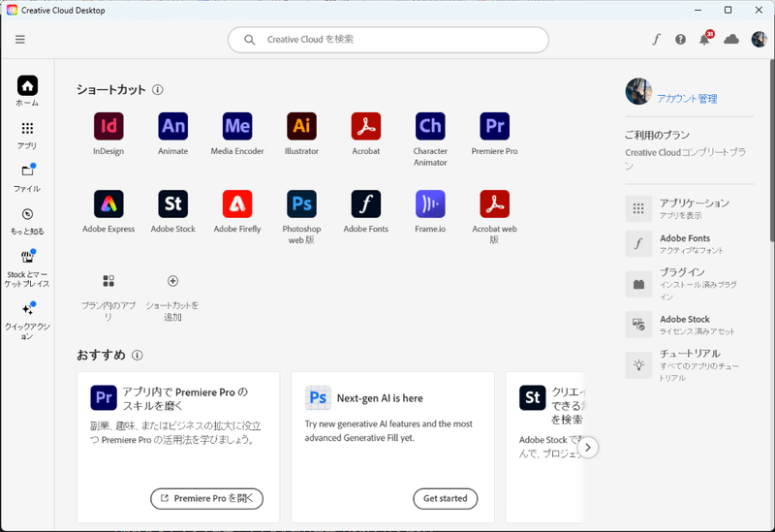
Task: Open チュートリアル in the right panel
Action: tap(690, 365)
